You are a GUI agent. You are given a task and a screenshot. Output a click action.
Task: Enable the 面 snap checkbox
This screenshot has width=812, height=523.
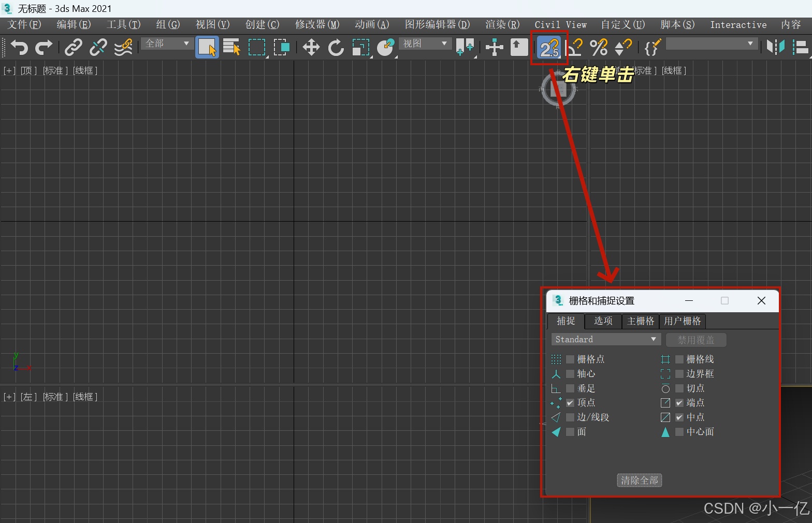(x=570, y=431)
